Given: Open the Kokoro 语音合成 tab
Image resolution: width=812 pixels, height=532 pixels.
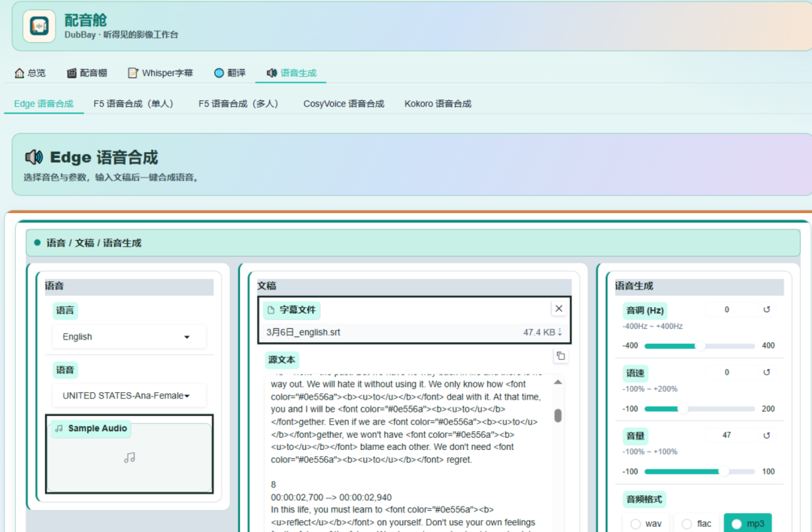Looking at the screenshot, I should click(x=438, y=104).
